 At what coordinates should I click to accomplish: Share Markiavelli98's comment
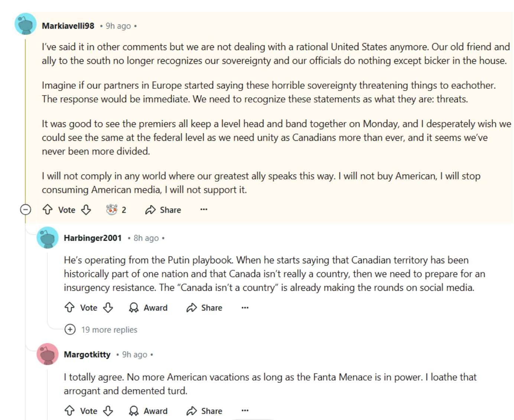pyautogui.click(x=163, y=210)
